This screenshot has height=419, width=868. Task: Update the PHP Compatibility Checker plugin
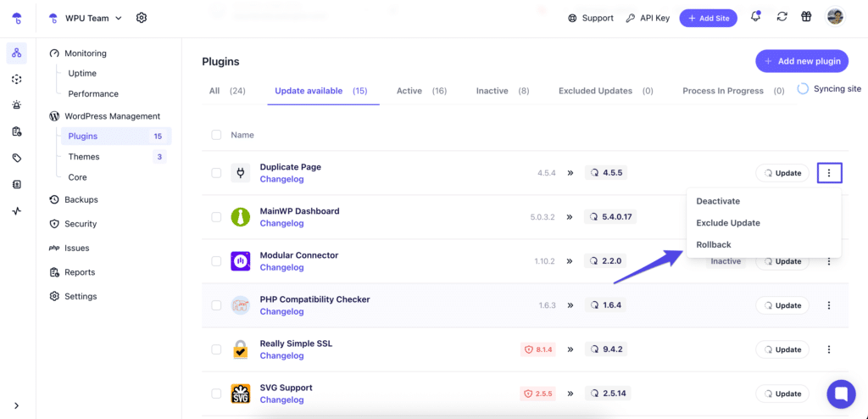(x=782, y=305)
